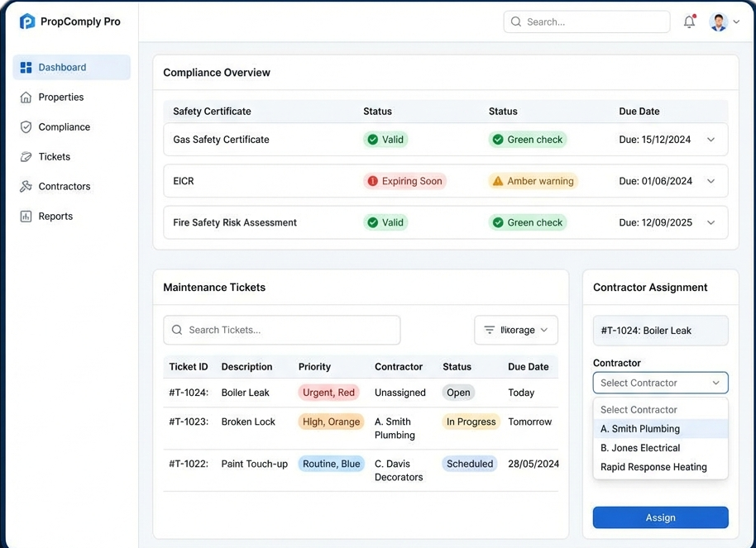The width and height of the screenshot is (756, 548).
Task: Expand the Fire Safety Risk Assessment row
Action: 711,222
